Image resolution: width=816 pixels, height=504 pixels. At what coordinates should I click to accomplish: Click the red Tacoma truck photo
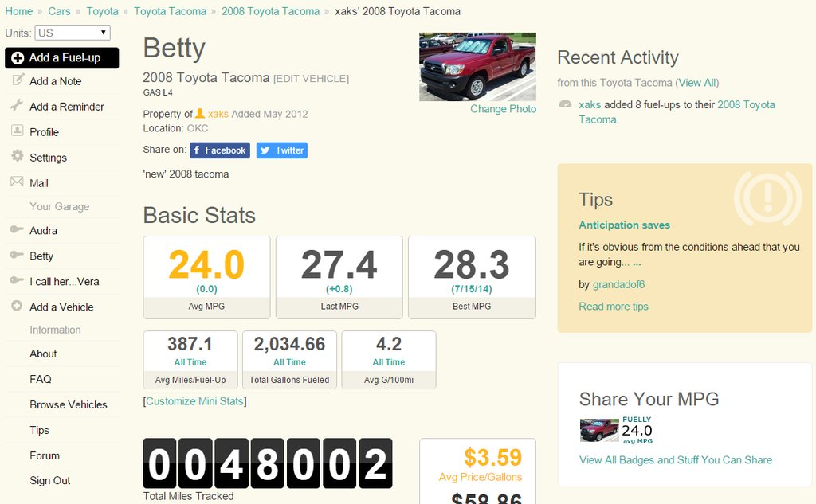(x=478, y=67)
